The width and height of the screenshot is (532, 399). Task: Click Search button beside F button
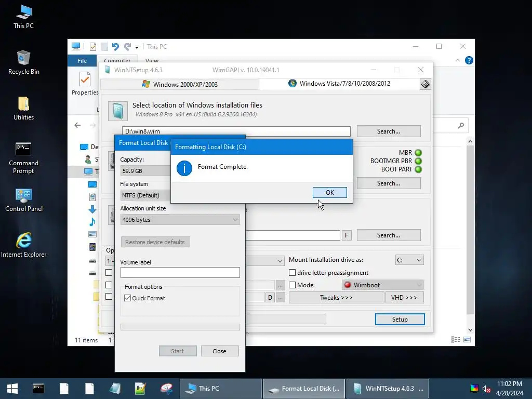pyautogui.click(x=389, y=235)
